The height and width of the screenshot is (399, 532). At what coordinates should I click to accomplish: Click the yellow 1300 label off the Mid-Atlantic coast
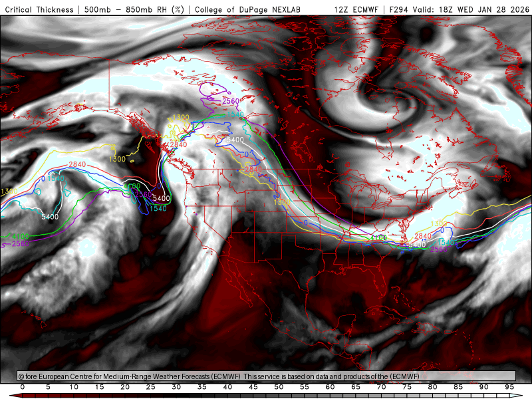coord(439,223)
